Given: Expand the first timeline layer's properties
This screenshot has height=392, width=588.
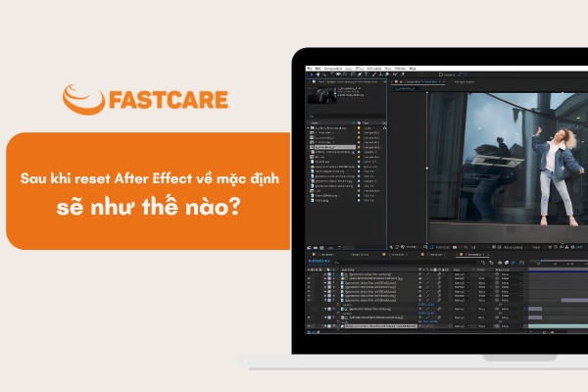Looking at the screenshot, I should pyautogui.click(x=325, y=274).
